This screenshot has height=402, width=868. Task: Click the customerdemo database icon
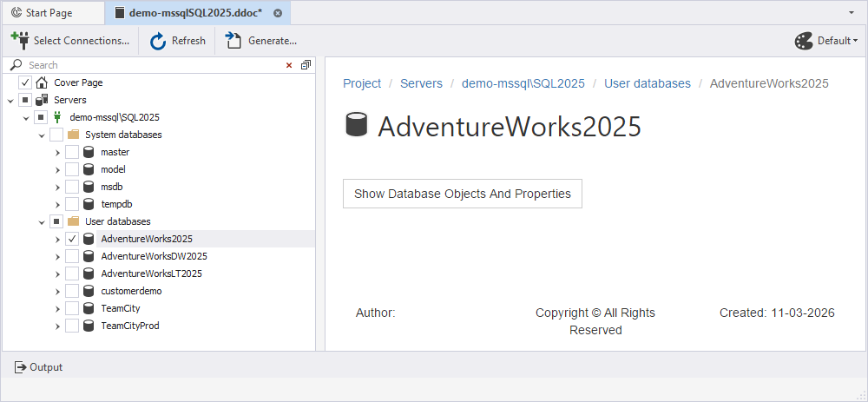[89, 291]
